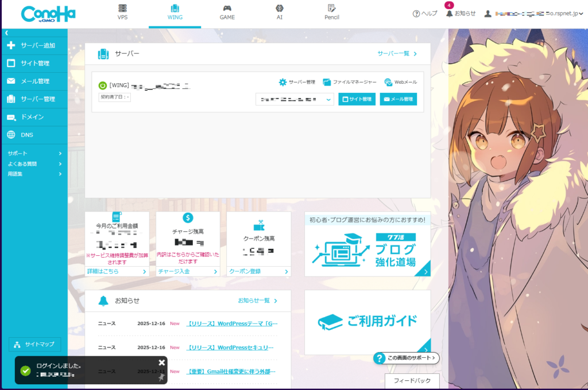This screenshot has width=588, height=390.
Task: Open the VPS service section
Action: [122, 11]
